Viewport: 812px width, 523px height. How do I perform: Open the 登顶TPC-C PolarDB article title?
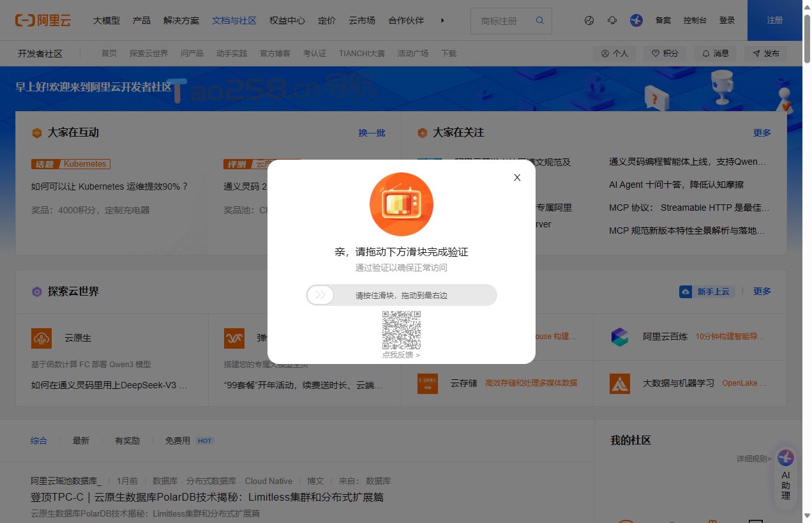pos(207,497)
